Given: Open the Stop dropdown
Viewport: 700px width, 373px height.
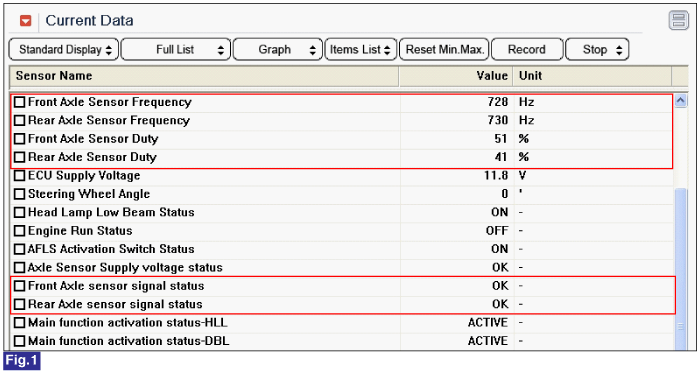Looking at the screenshot, I should tap(597, 50).
